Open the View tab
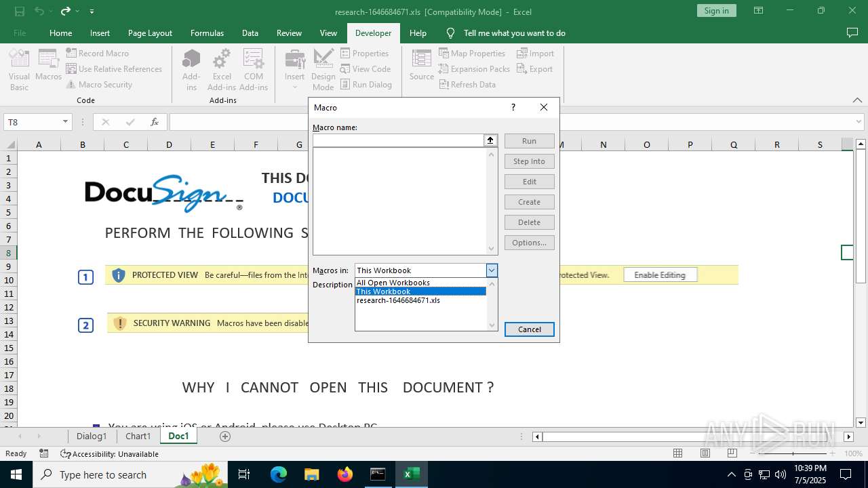 [x=328, y=33]
